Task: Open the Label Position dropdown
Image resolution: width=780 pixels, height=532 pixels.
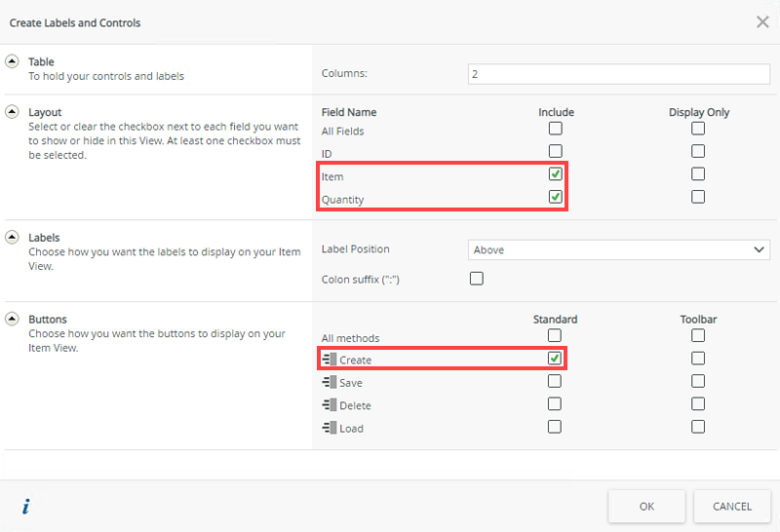Action: point(619,249)
